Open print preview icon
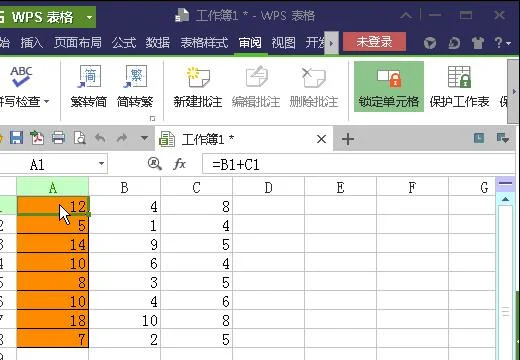The width and height of the screenshot is (520, 360). (x=80, y=137)
